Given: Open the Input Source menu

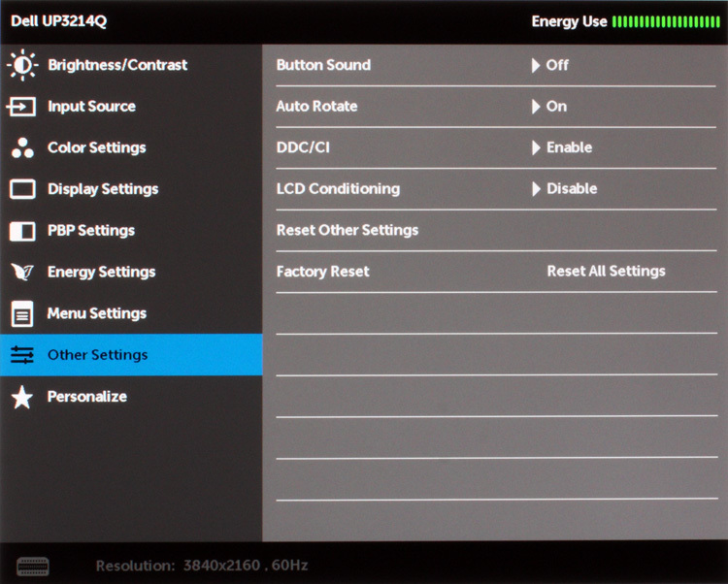Looking at the screenshot, I should point(131,107).
